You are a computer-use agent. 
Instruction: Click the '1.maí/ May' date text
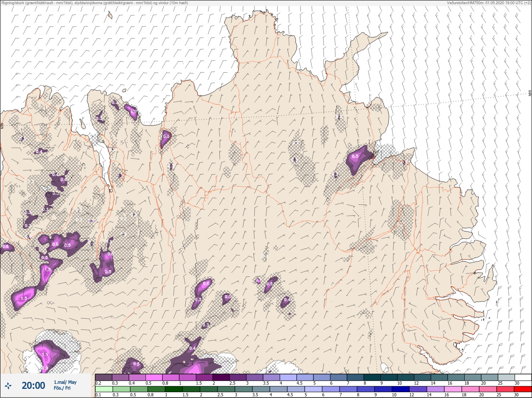point(65,382)
